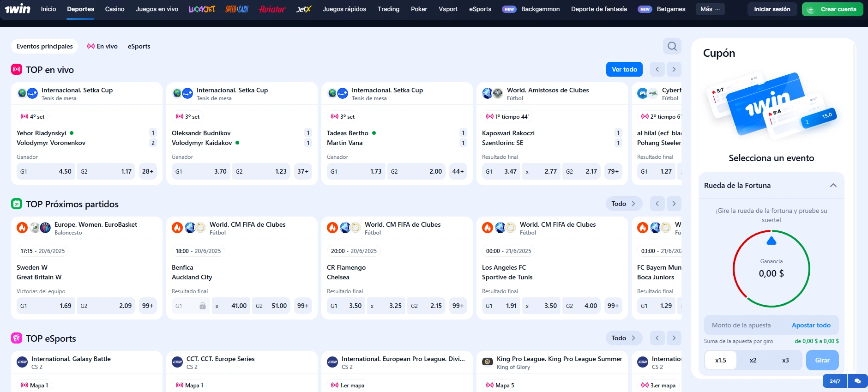Select G1 odd 4.50 for Yehor Riadynskyi
The height and width of the screenshot is (392, 868).
46,171
